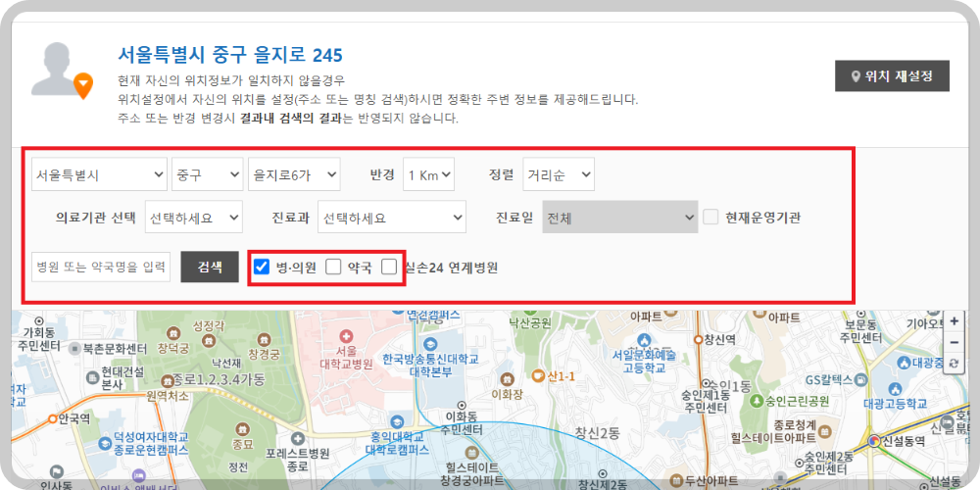
Task: Uncheck the 병·의원 checkbox
Action: click(x=262, y=267)
